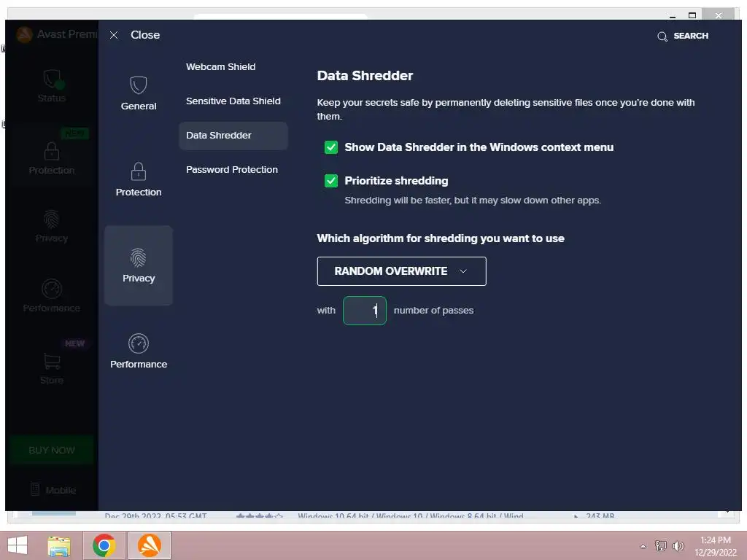Open volume speaker icon in tray
The width and height of the screenshot is (747, 560).
coord(678,545)
